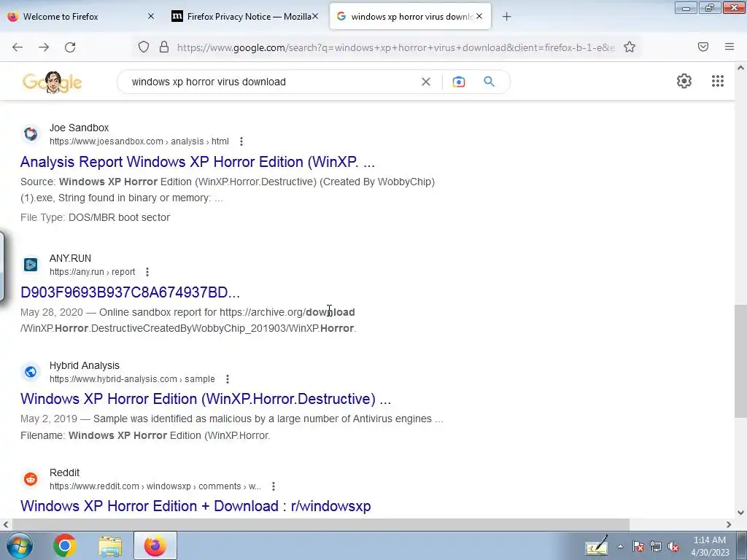
Task: Open the tracking protection shield
Action: tap(144, 47)
